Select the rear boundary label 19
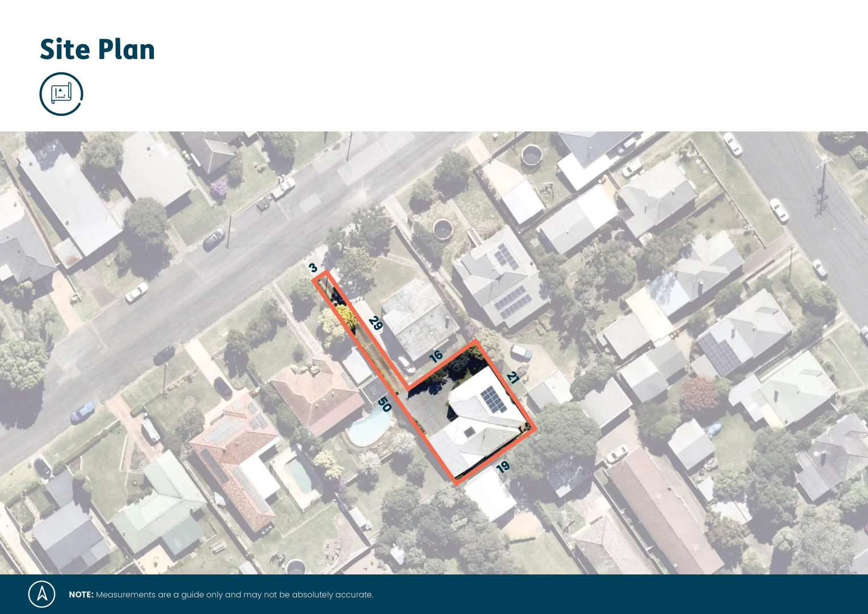 point(503,466)
